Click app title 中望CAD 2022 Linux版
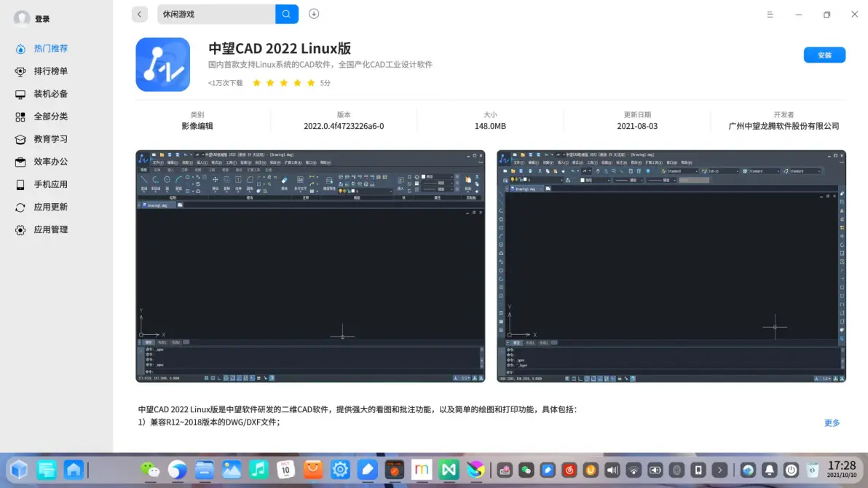This screenshot has height=488, width=868. point(280,49)
